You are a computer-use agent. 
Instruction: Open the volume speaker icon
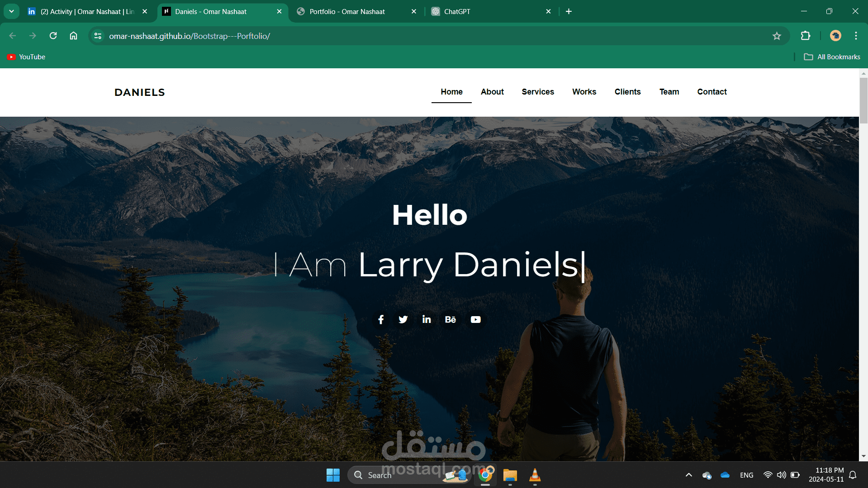pyautogui.click(x=781, y=475)
